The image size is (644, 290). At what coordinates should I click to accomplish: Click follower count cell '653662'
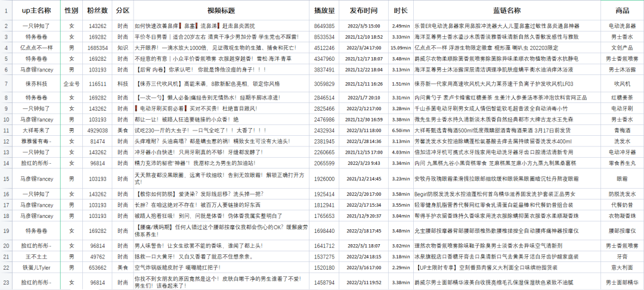[97, 267]
